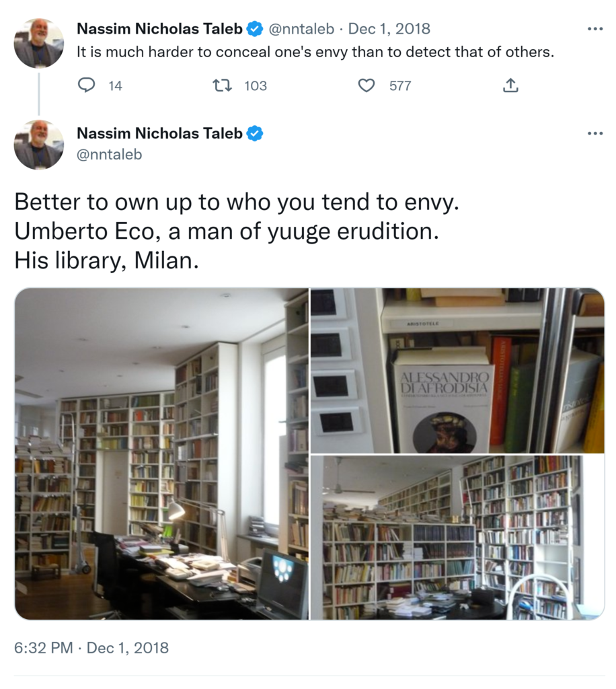Click the reply icon on the first tweet
This screenshot has height=689, width=616.
pyautogui.click(x=86, y=85)
